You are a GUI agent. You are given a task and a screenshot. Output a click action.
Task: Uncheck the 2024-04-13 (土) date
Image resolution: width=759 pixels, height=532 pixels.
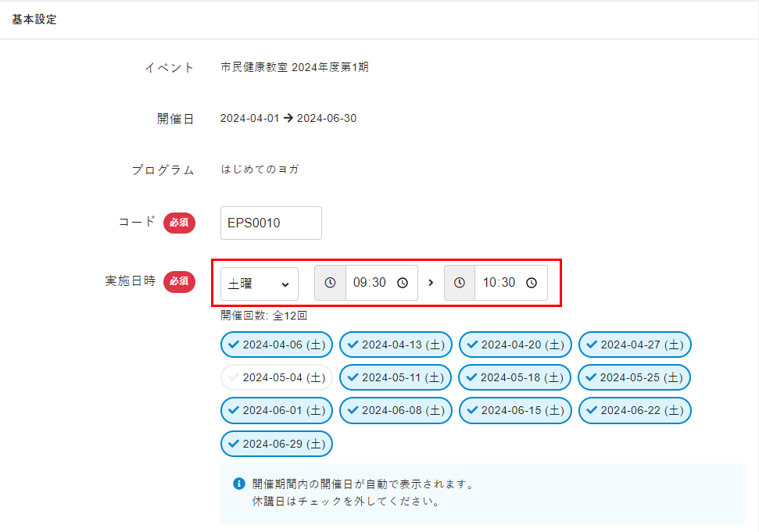pyautogui.click(x=396, y=345)
